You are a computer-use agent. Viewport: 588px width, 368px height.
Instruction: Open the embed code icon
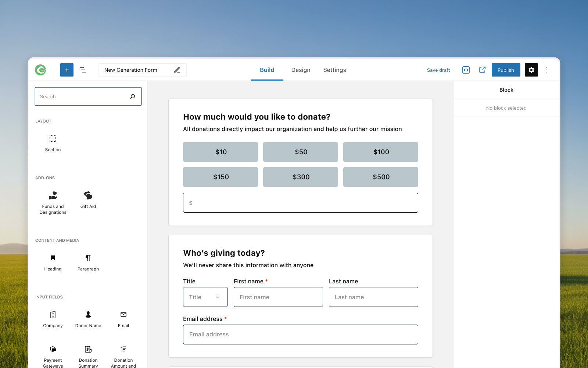coord(466,70)
